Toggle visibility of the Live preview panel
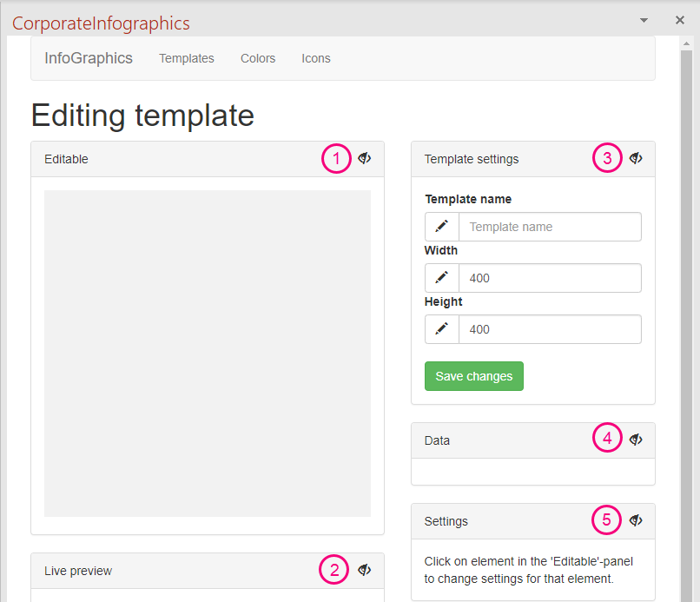700x602 pixels. [365, 570]
